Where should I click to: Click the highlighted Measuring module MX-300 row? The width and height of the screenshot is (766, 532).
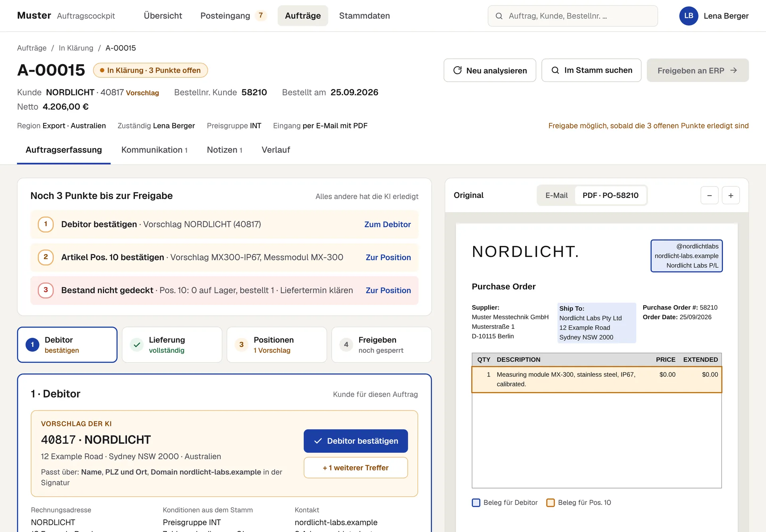point(596,380)
